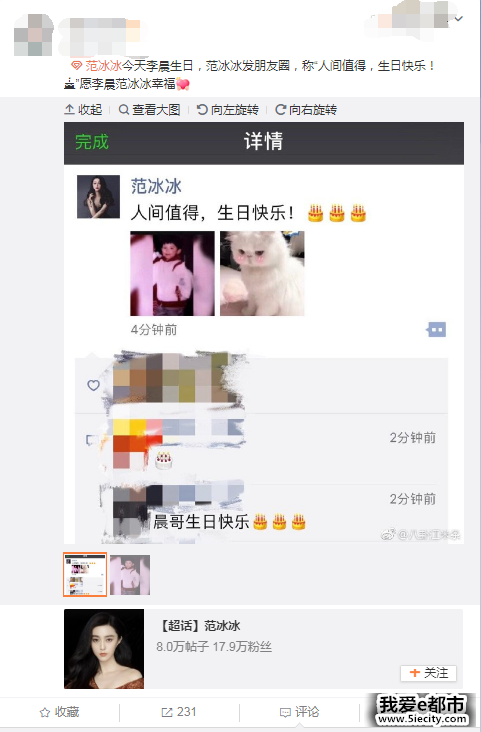
Task: Click the white cat photo in the post
Action: coord(262,274)
